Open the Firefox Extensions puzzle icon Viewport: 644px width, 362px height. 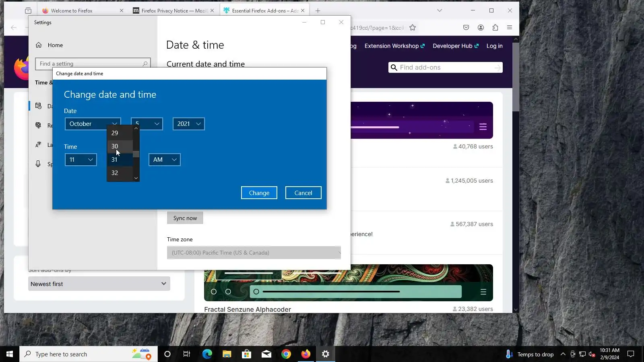pos(495,28)
